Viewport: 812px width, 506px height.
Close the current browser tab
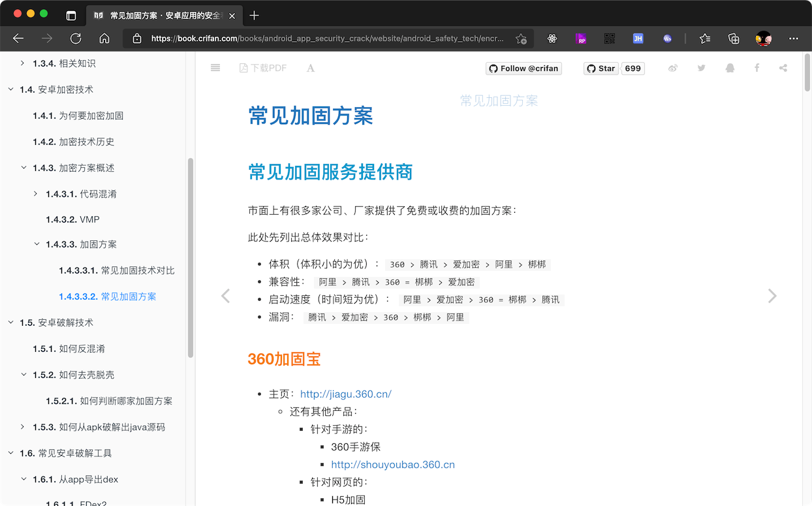click(232, 15)
